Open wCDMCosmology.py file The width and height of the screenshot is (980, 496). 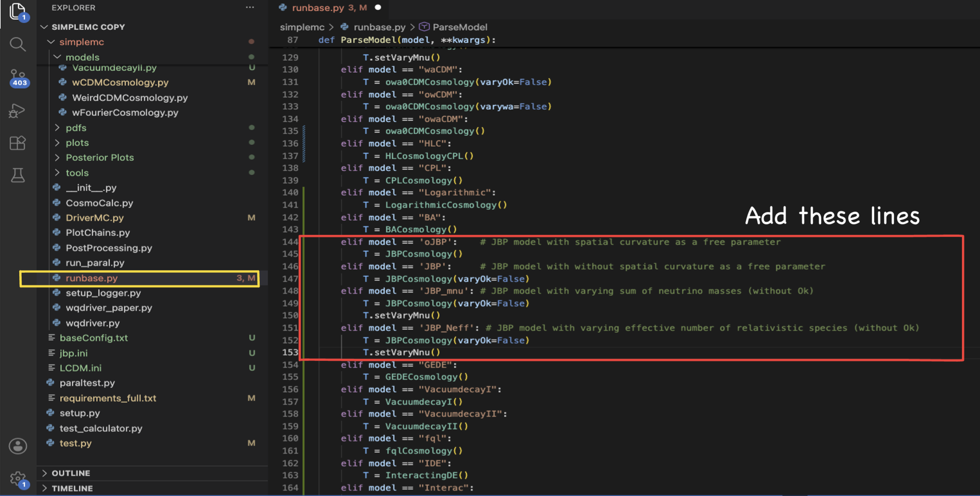(x=120, y=83)
